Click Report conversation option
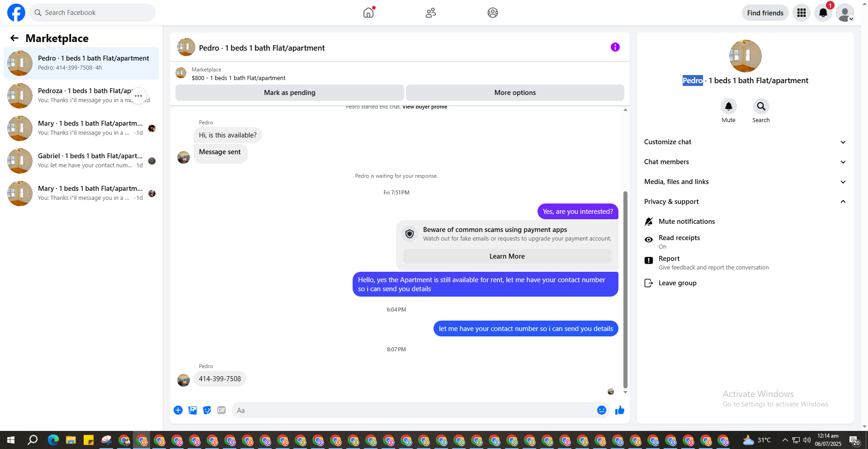 (x=745, y=263)
